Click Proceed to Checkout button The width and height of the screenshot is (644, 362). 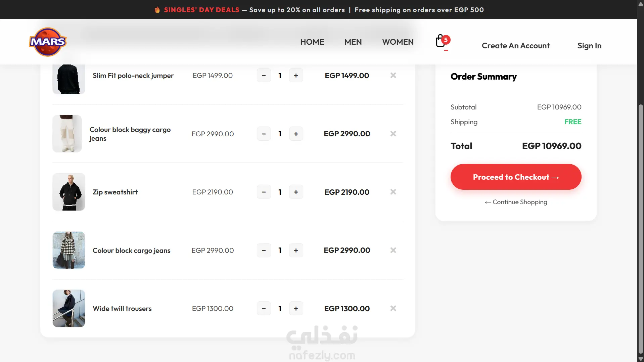[x=516, y=177]
